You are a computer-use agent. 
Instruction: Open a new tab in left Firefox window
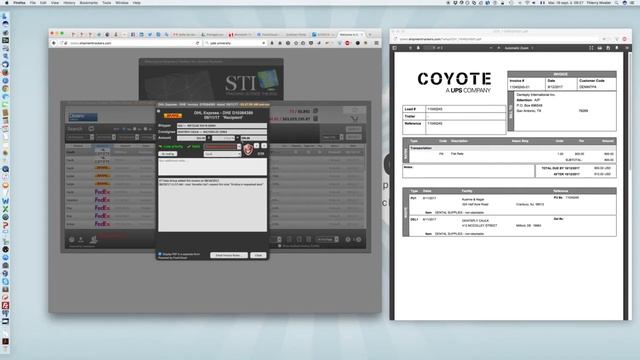(370, 35)
